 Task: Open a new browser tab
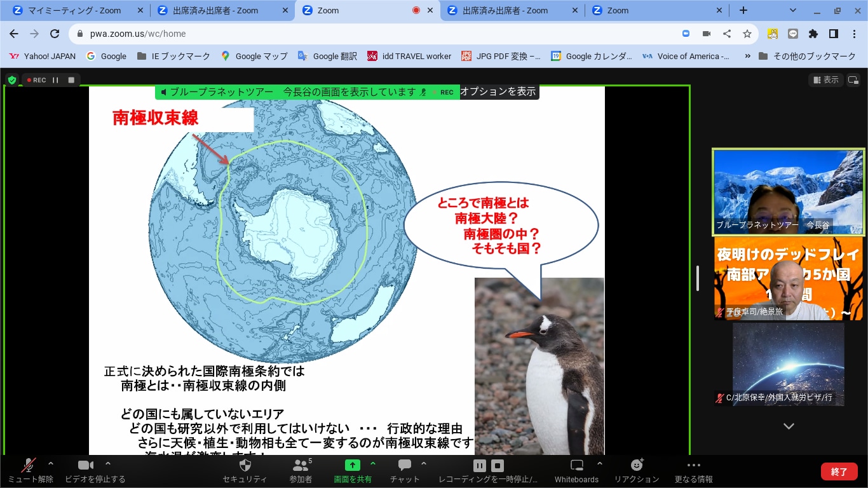coord(743,10)
